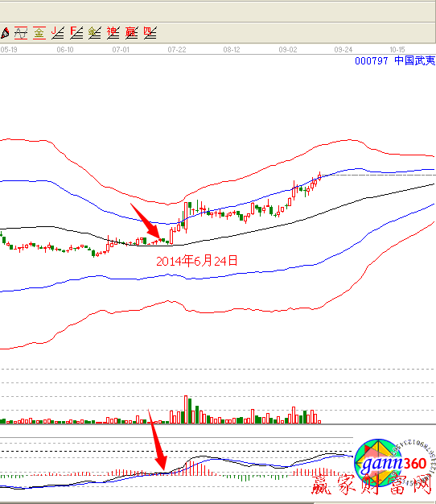Select the red arrow in MACD panel
The width and height of the screenshot is (436, 504).
(x=158, y=441)
